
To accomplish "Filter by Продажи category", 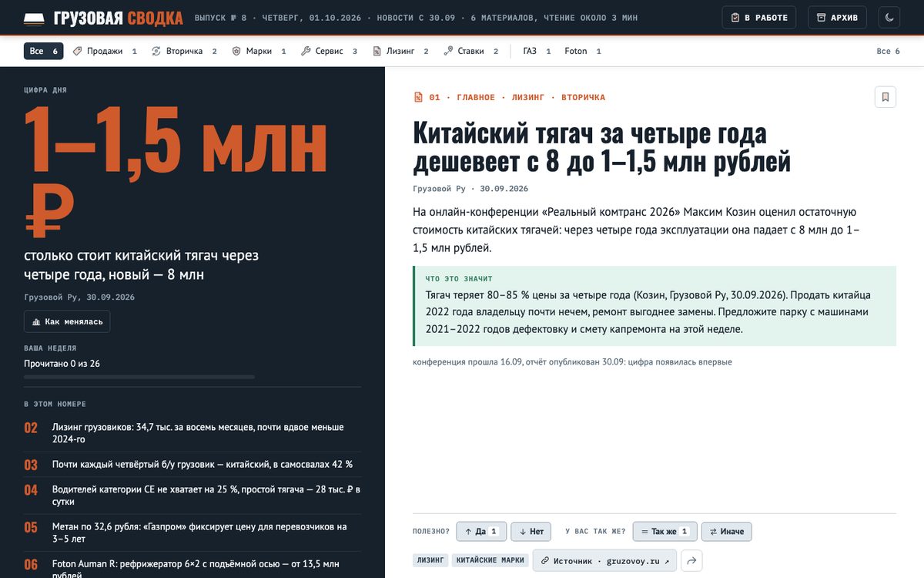I will coord(105,51).
